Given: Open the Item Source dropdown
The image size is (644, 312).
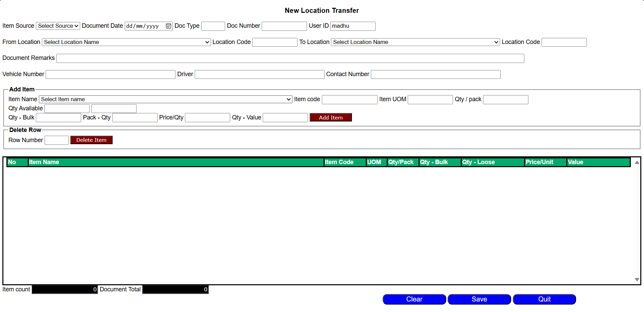Looking at the screenshot, I should (x=58, y=26).
